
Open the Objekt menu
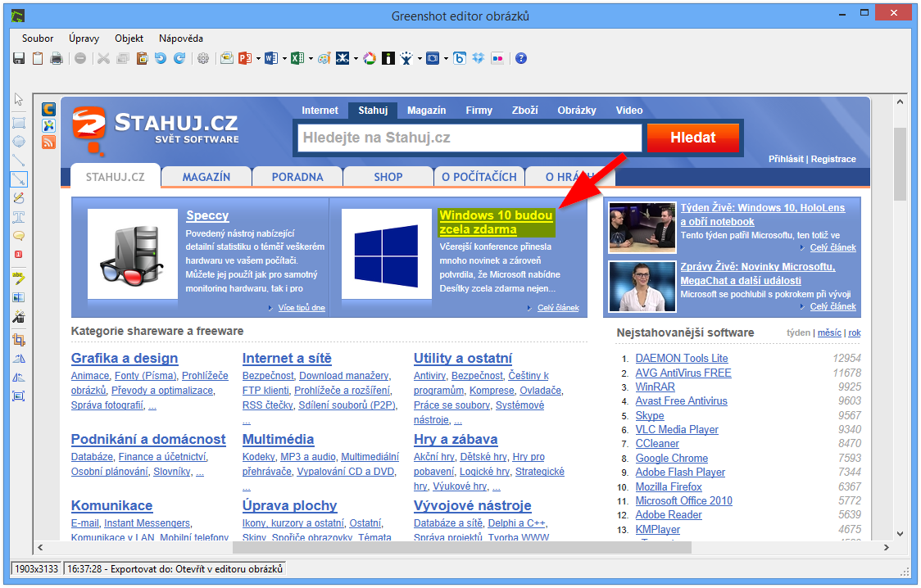click(129, 38)
